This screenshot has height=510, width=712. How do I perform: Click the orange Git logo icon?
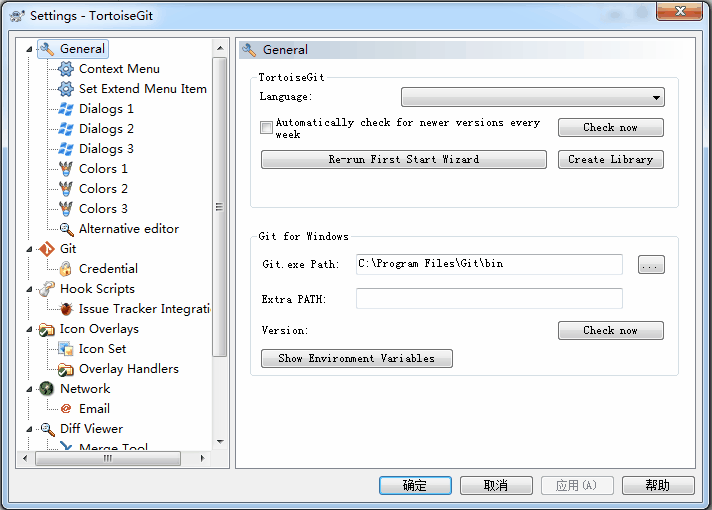coord(47,249)
